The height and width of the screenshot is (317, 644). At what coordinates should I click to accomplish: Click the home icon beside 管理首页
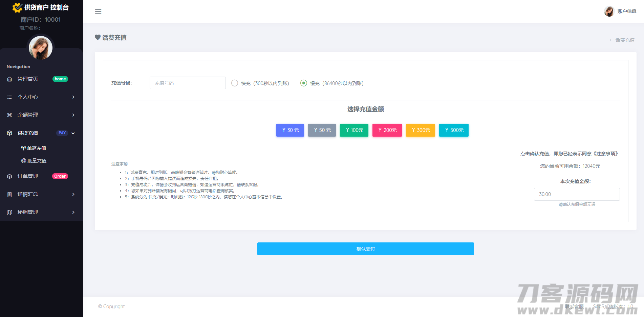coord(9,79)
